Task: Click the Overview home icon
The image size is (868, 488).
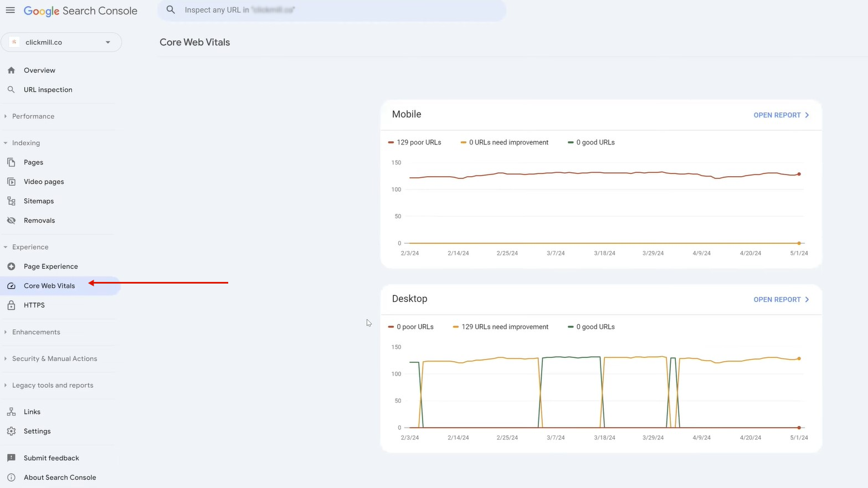Action: [11, 70]
